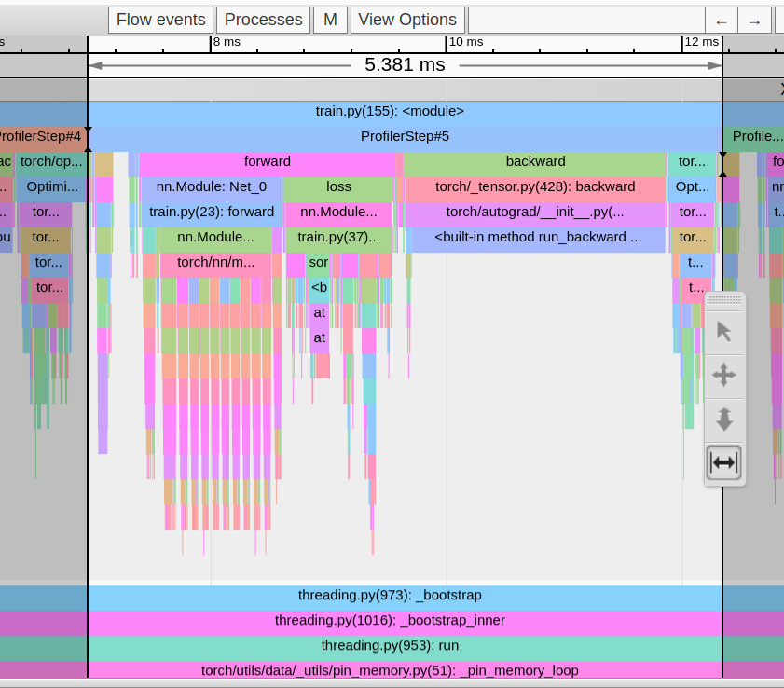
Task: Select the threading.py(973): _bootstrap slice
Action: [390, 596]
